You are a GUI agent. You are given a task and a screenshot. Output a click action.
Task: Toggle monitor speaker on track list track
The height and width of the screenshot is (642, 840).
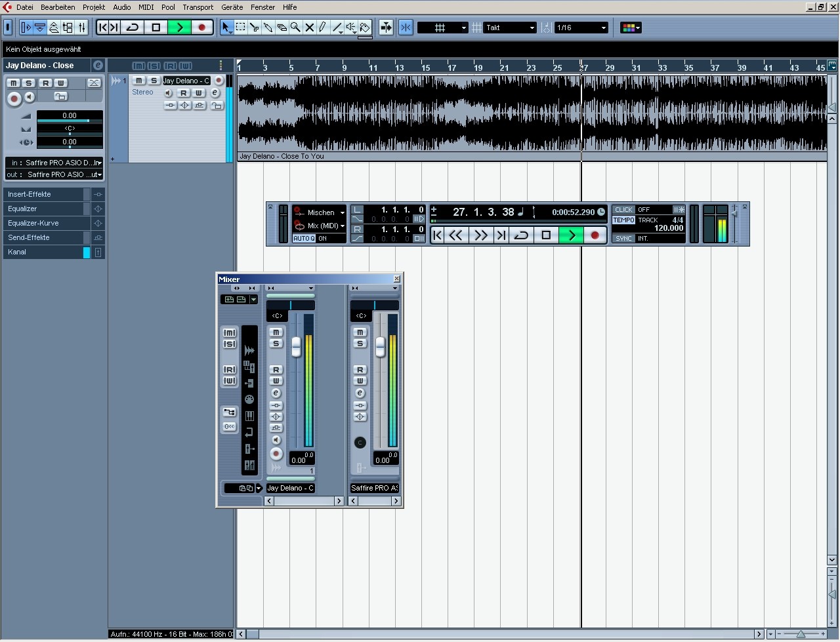(169, 93)
